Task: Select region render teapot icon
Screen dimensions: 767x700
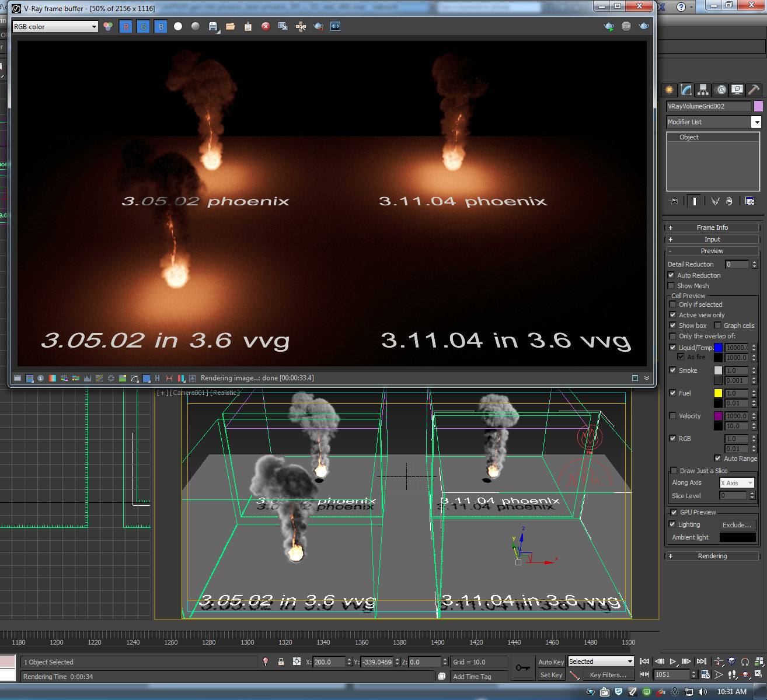Action: click(318, 27)
